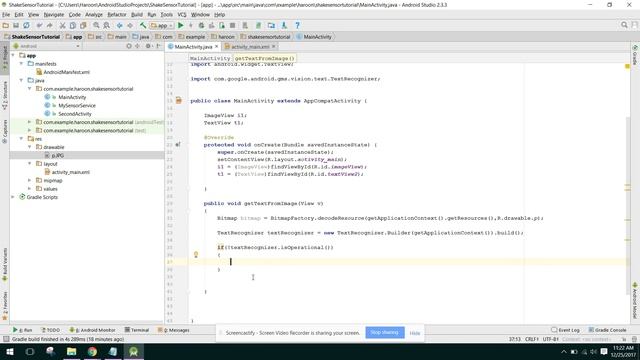Open Android project view selector dropdown

click(46, 46)
